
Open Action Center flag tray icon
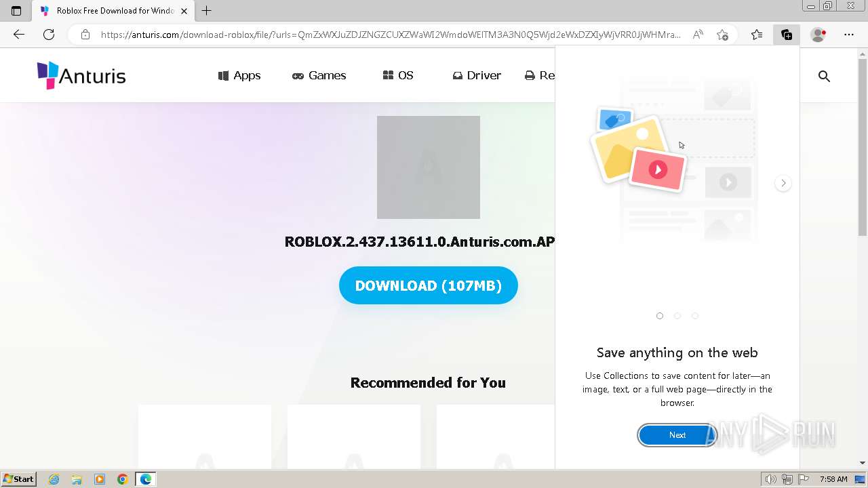804,479
